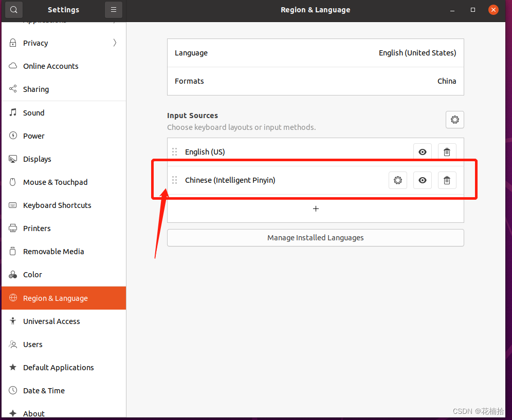Go to Users settings
The height and width of the screenshot is (420, 512).
coord(64,345)
